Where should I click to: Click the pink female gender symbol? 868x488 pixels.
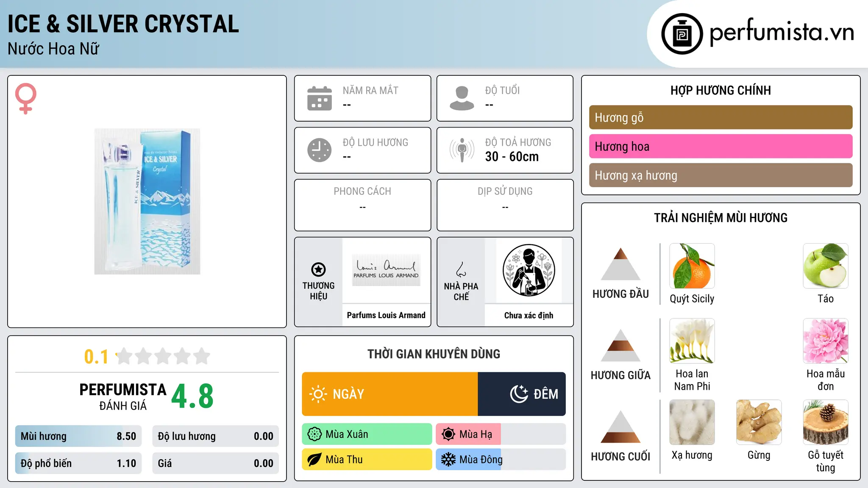coord(25,99)
